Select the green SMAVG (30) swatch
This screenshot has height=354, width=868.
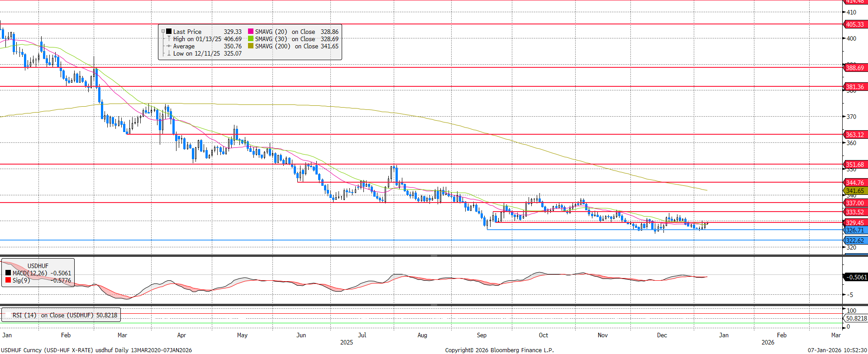point(251,39)
